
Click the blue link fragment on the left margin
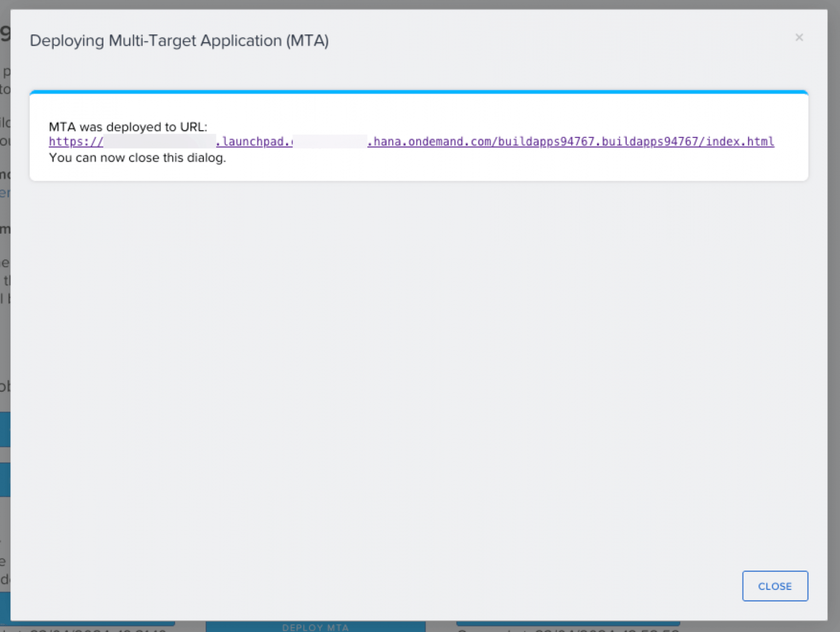[4, 193]
